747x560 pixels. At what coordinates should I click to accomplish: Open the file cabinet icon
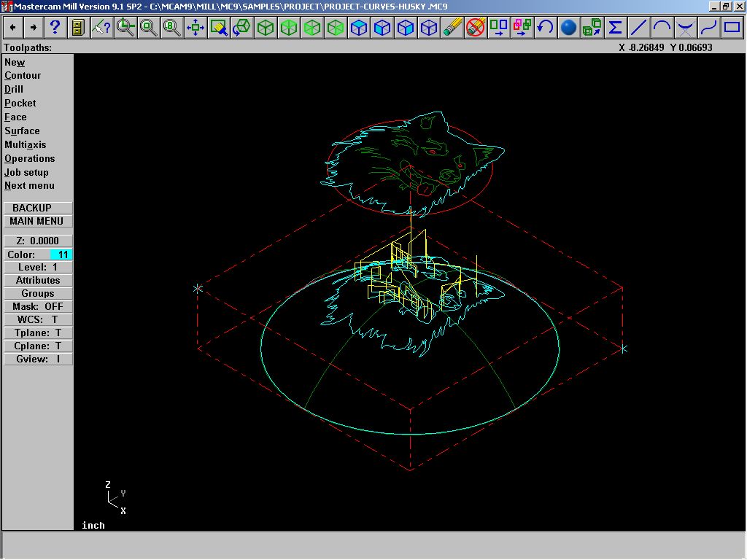(77, 28)
